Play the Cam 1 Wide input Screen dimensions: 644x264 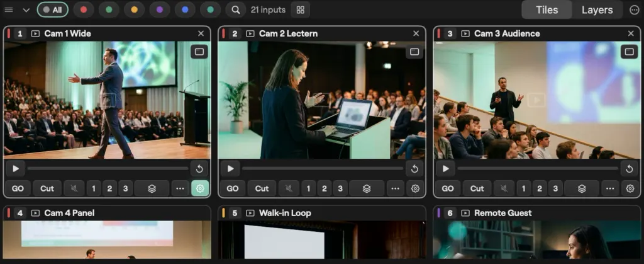[x=16, y=169]
